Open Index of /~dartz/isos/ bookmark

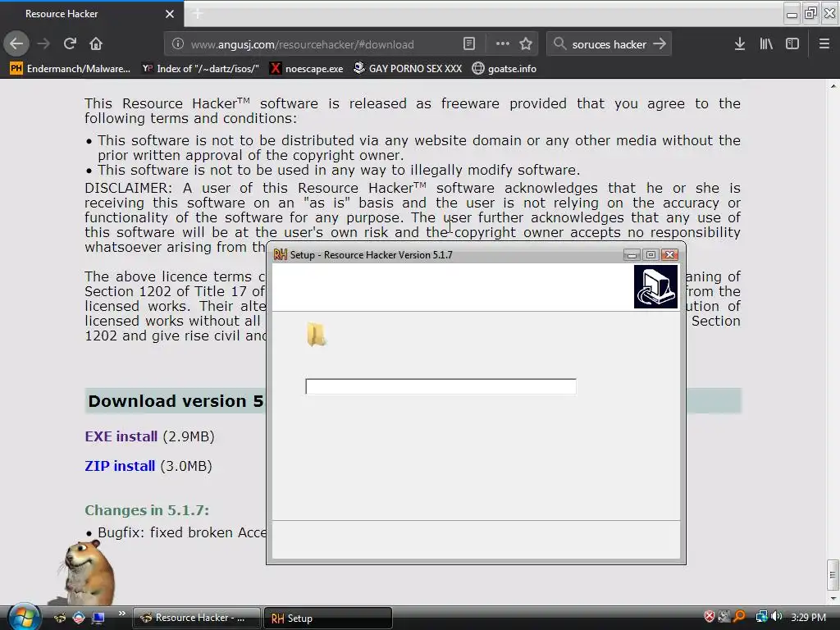point(200,69)
